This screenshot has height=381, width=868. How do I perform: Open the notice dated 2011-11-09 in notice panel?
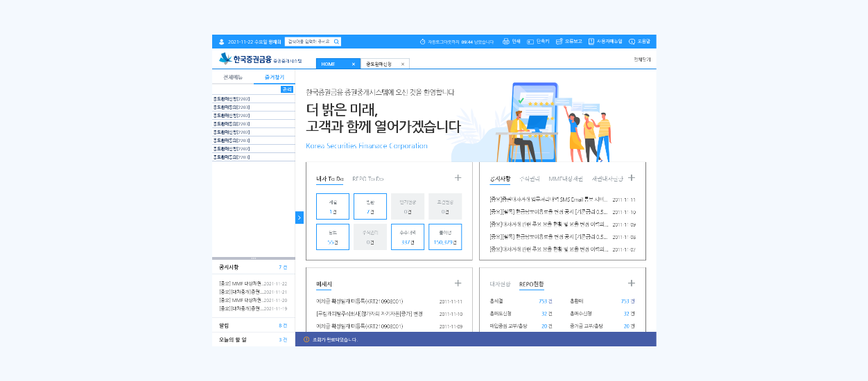(562, 224)
